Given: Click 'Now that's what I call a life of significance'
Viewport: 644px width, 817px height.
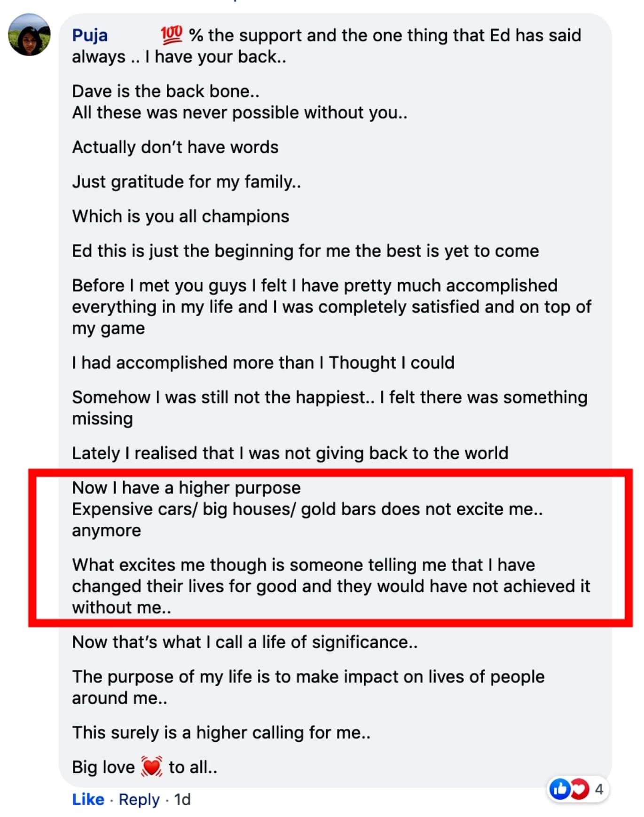Looking at the screenshot, I should click(244, 642).
